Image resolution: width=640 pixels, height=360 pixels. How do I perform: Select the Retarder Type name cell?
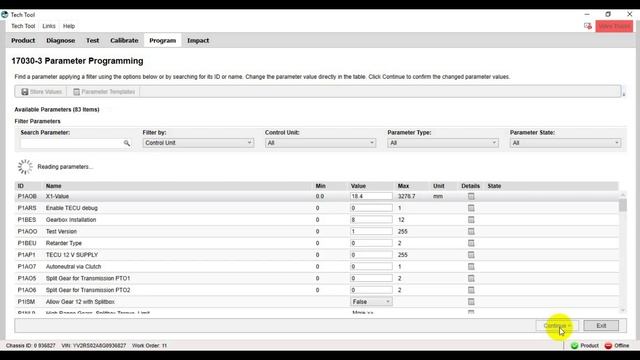(64, 243)
